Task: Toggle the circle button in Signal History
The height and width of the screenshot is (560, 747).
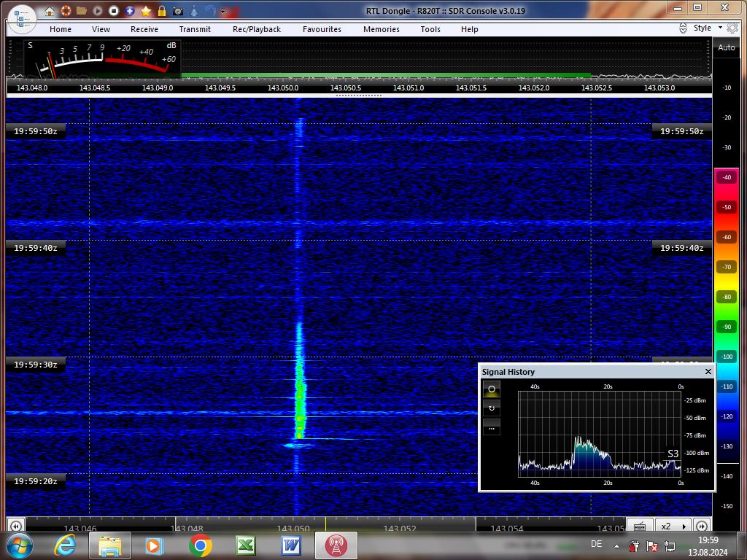Action: point(492,389)
